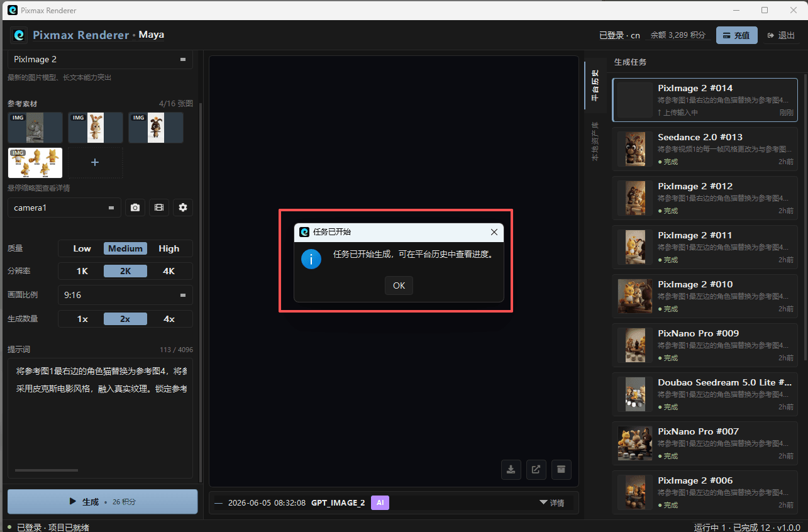
Task: Open the PixNano Pro #007 task thumbnail
Action: 635,443
